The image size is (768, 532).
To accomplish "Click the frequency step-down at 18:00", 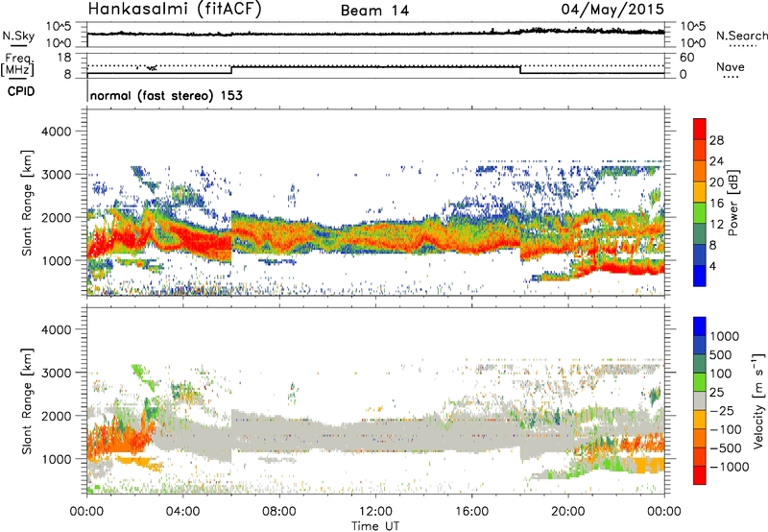I will (x=520, y=69).
